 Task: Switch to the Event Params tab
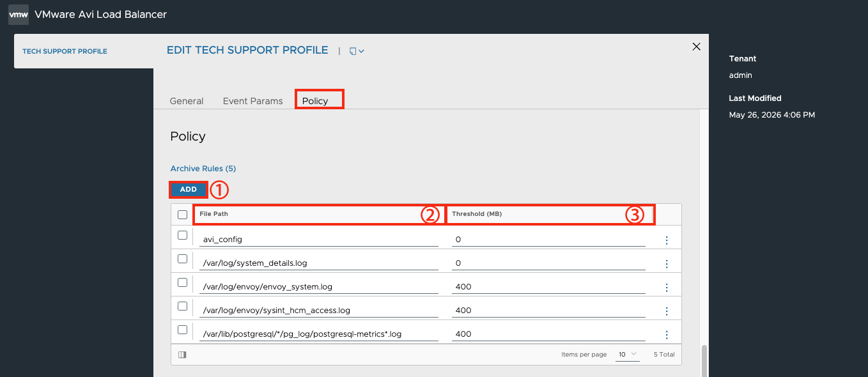click(253, 101)
